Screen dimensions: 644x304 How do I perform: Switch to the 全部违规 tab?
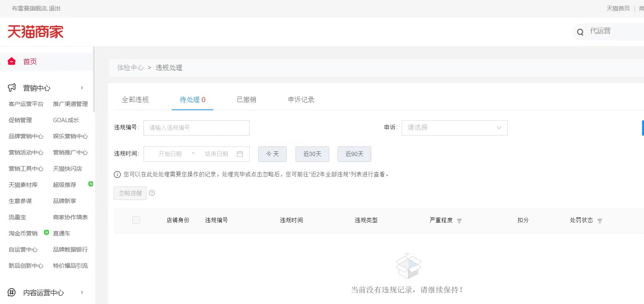(135, 100)
